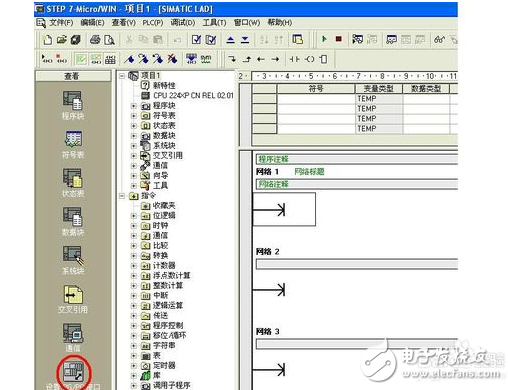Open the 文件(F) menu
The height and width of the screenshot is (390, 508).
(61, 23)
